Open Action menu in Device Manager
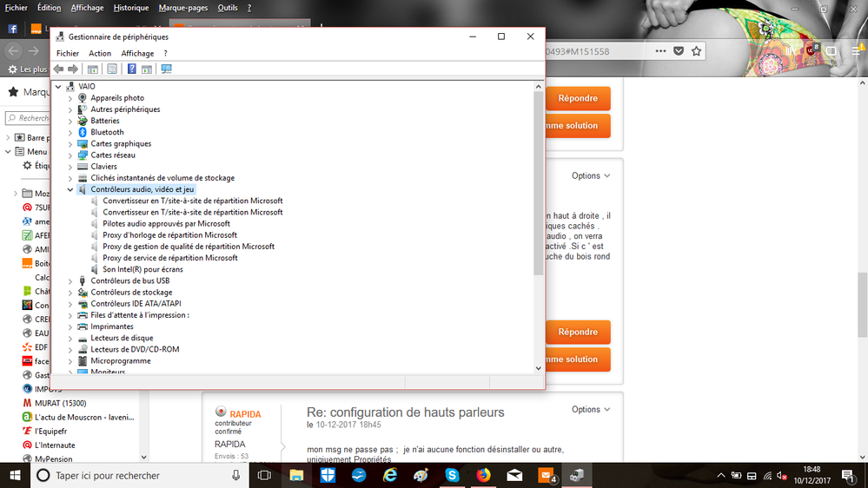 click(x=100, y=53)
